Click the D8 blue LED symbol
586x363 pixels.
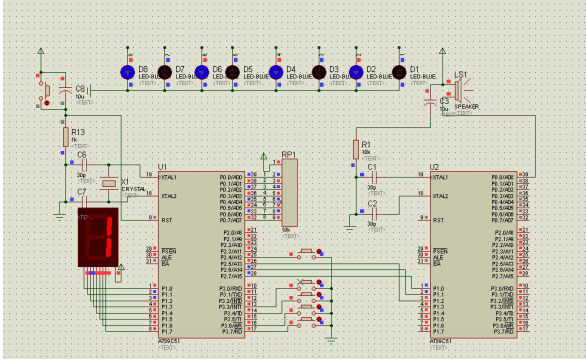(x=127, y=72)
